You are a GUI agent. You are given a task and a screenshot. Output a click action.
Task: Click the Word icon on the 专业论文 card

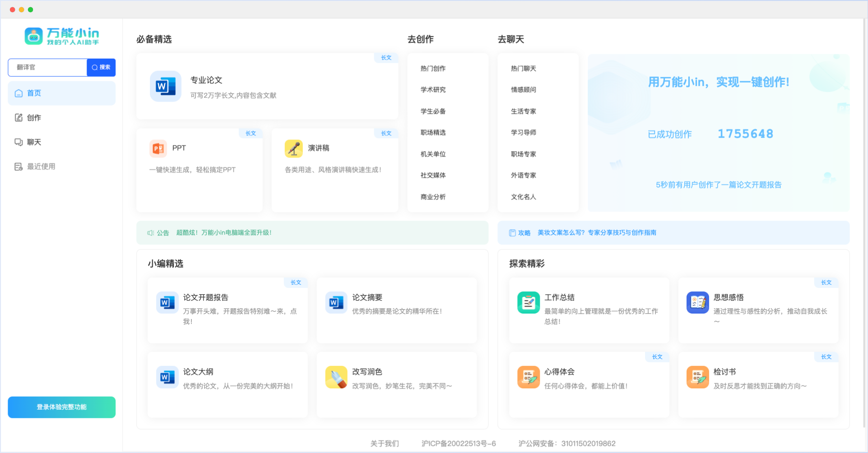click(x=165, y=86)
